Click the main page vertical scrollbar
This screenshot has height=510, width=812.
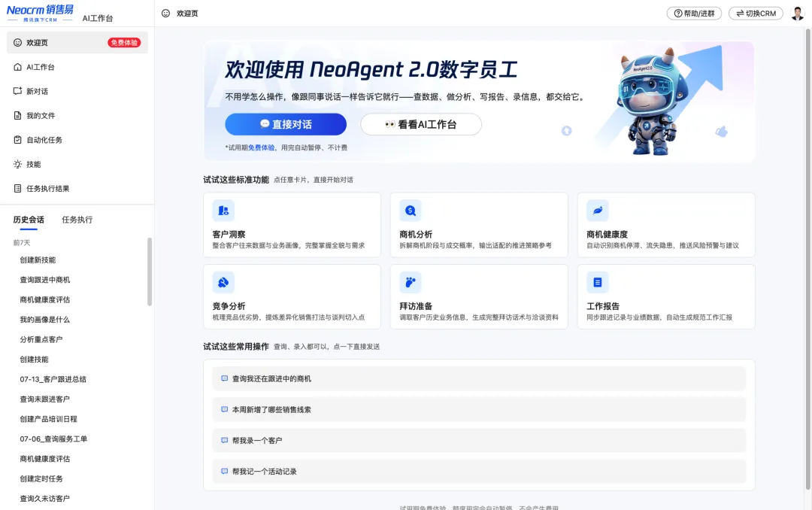(807, 260)
